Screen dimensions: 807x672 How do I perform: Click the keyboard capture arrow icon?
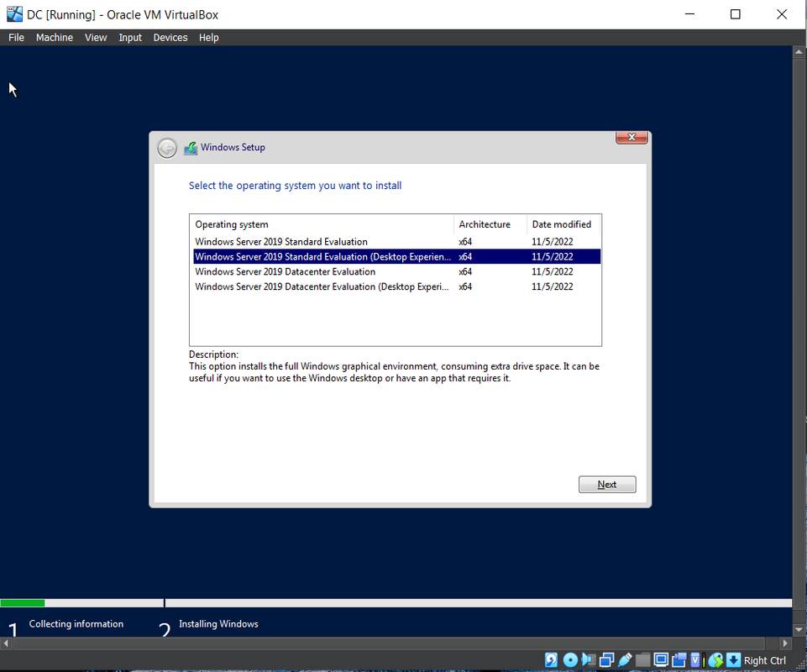point(733,660)
